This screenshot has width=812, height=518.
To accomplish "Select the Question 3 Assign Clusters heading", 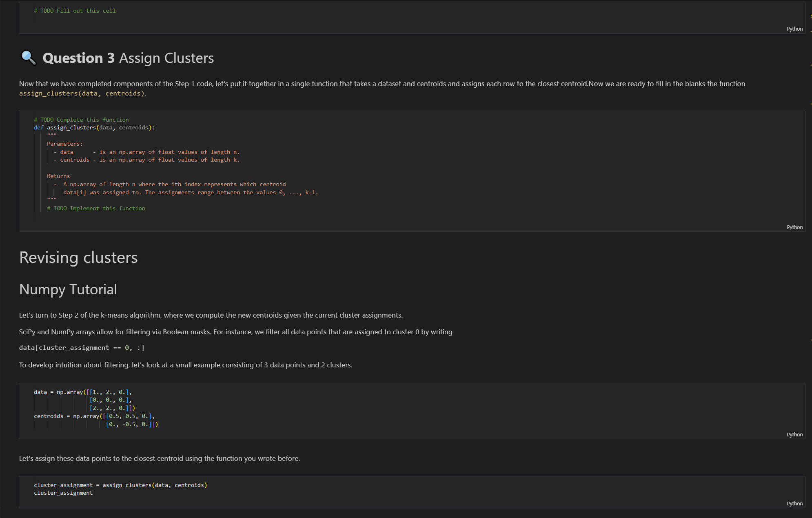I will coord(128,58).
